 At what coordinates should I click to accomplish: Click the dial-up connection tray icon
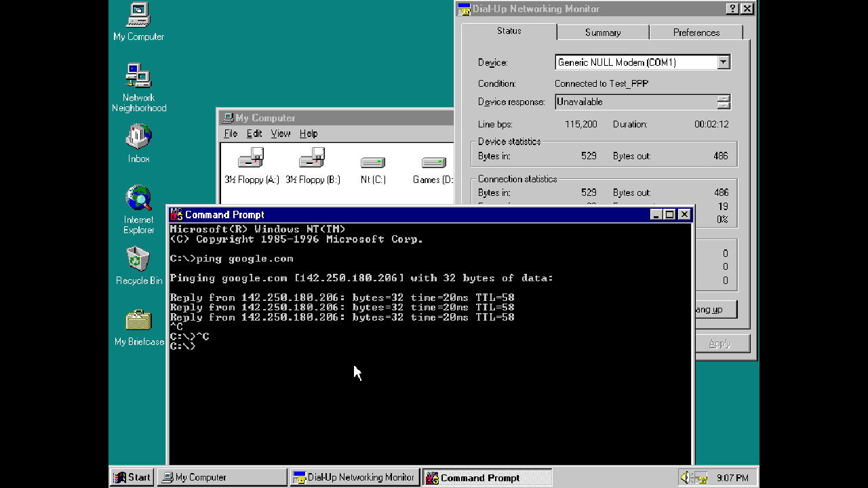click(x=702, y=478)
